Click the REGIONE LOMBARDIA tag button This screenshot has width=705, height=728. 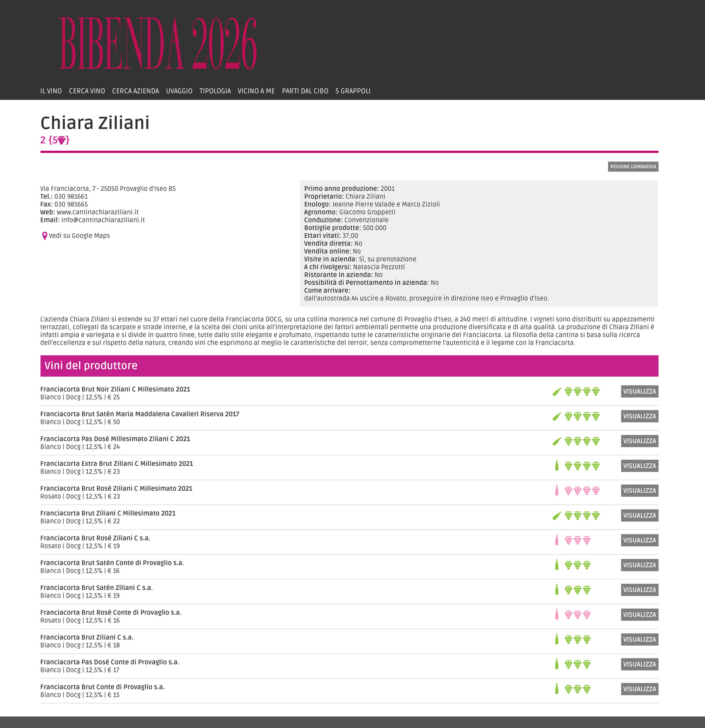(x=633, y=167)
